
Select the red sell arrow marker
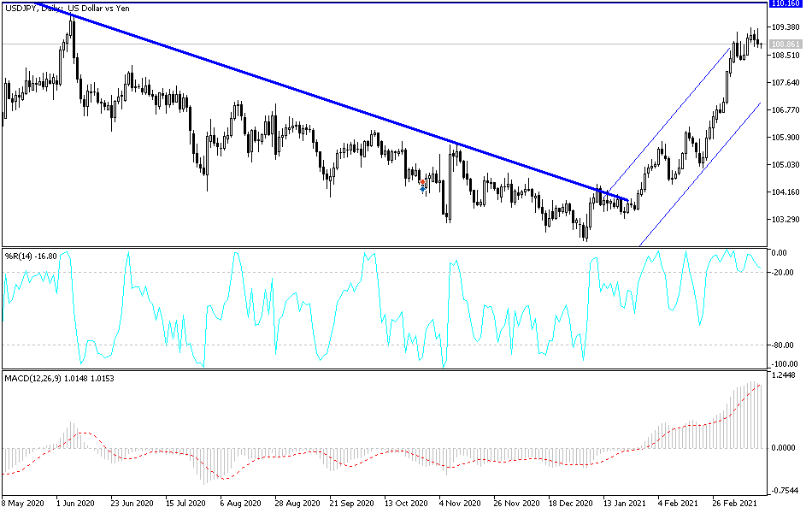click(x=422, y=182)
